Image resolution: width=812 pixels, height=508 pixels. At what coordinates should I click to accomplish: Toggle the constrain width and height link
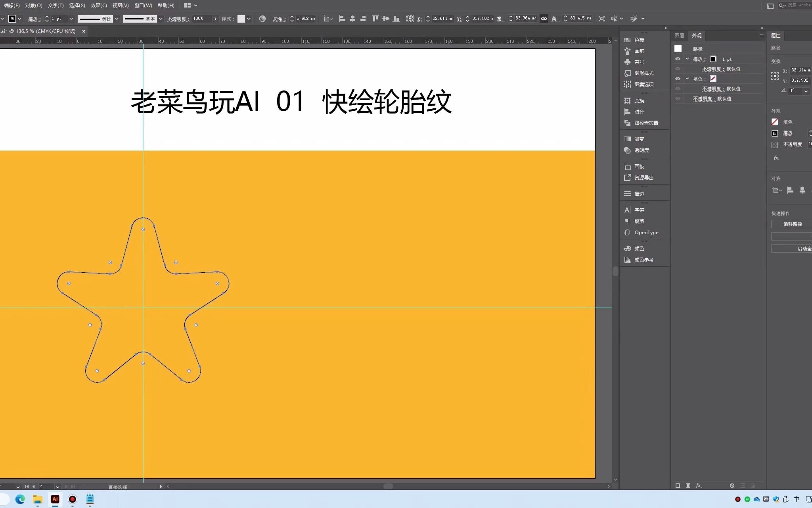pyautogui.click(x=544, y=19)
